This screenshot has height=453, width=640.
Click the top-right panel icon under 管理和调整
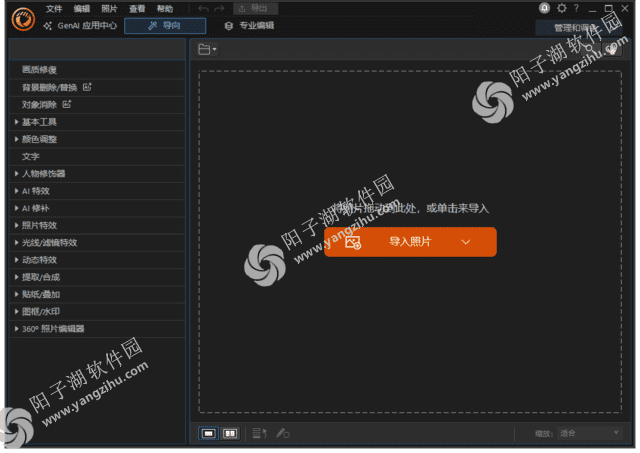click(x=612, y=49)
